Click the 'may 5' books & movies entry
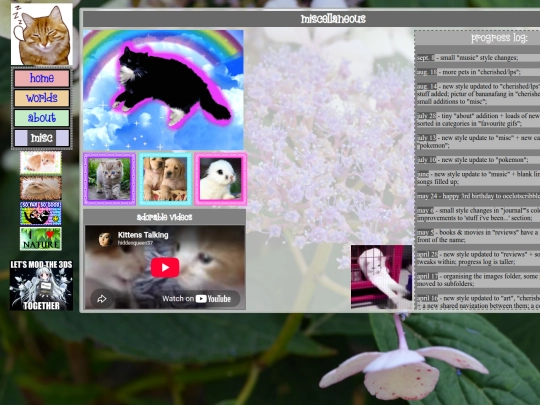 coord(478,236)
